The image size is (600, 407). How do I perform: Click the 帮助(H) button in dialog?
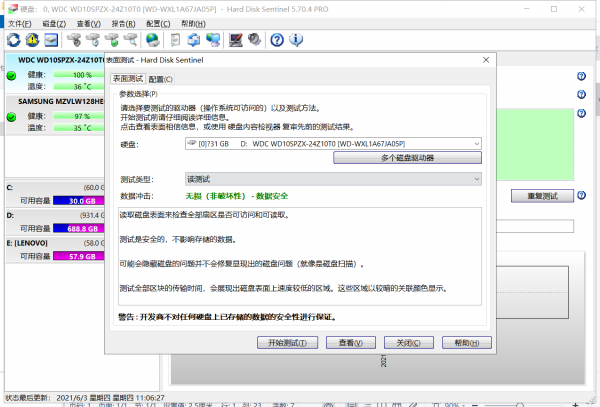coord(466,343)
